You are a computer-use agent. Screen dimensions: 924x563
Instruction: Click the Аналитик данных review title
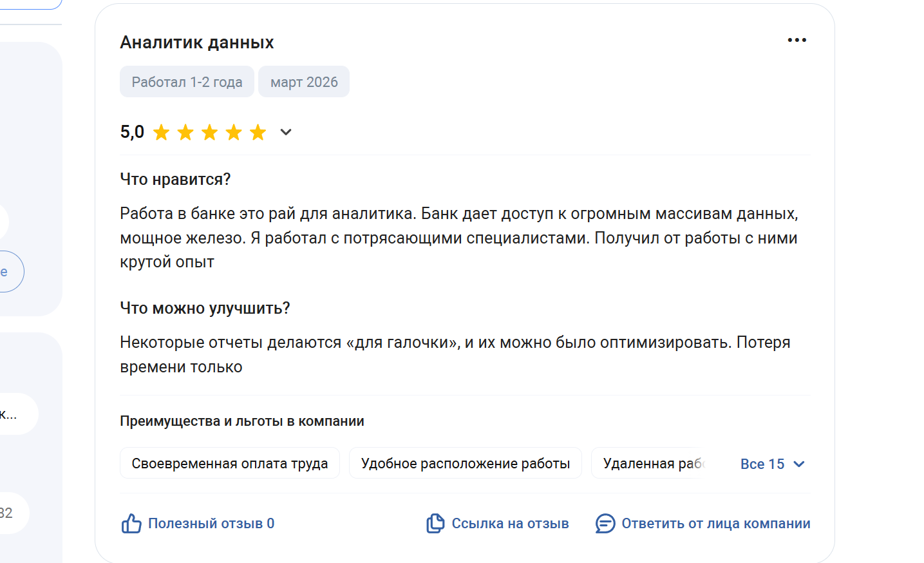pyautogui.click(x=197, y=43)
